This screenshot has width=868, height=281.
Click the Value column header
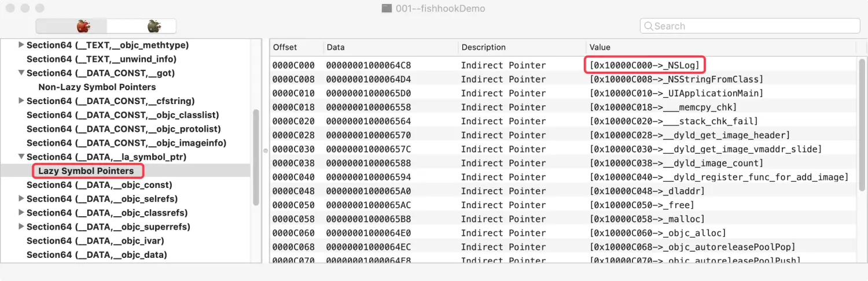click(x=599, y=47)
